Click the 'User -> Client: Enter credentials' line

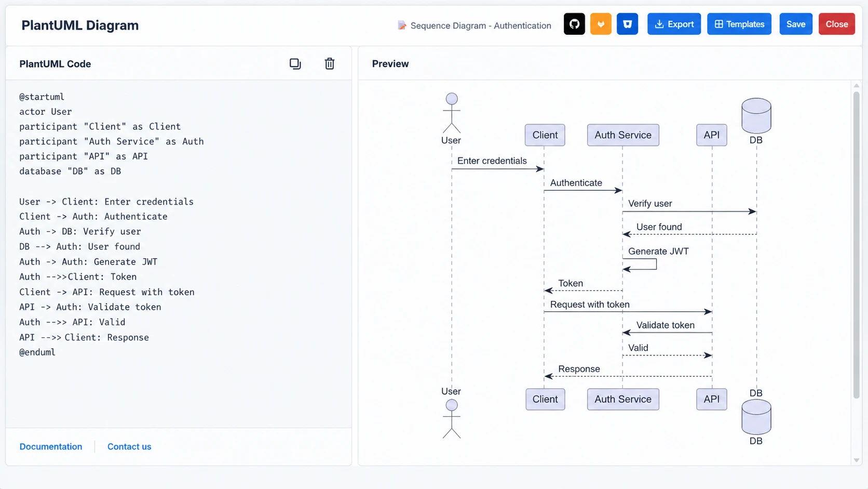106,202
